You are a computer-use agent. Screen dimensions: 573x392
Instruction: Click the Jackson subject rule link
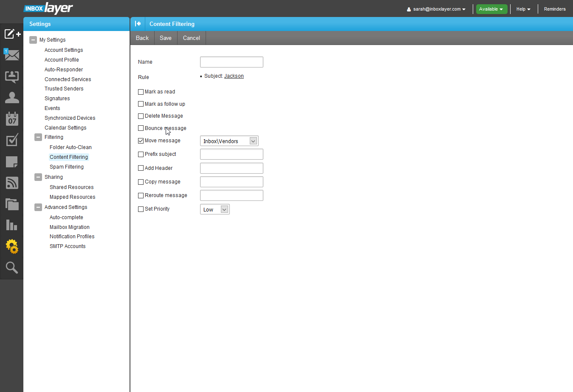point(234,76)
